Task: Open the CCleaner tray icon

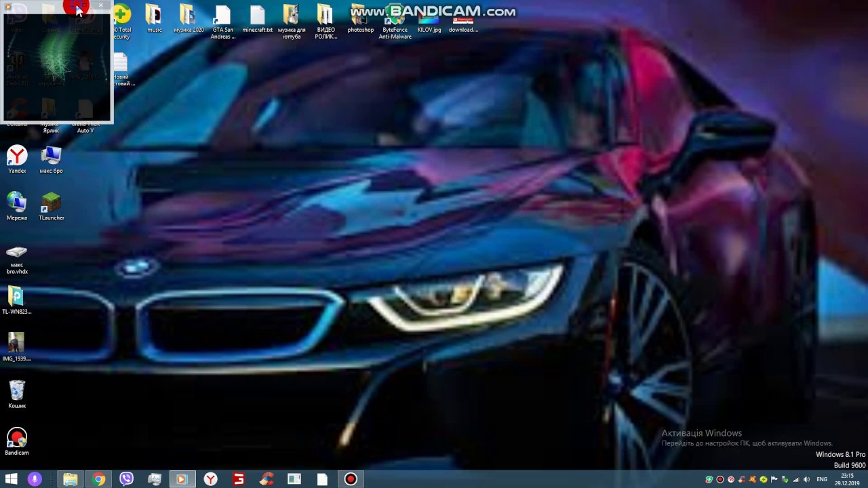Action: point(742,479)
